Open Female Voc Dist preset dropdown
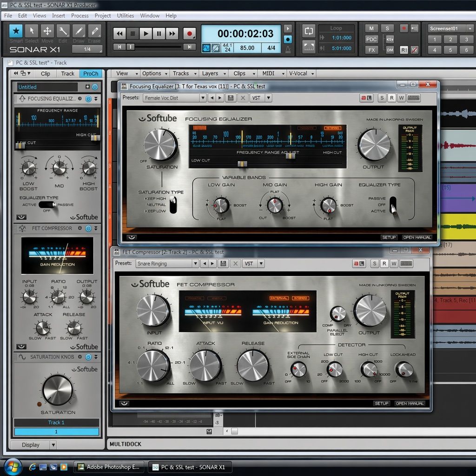Screen dimensions: 476x476 203,98
